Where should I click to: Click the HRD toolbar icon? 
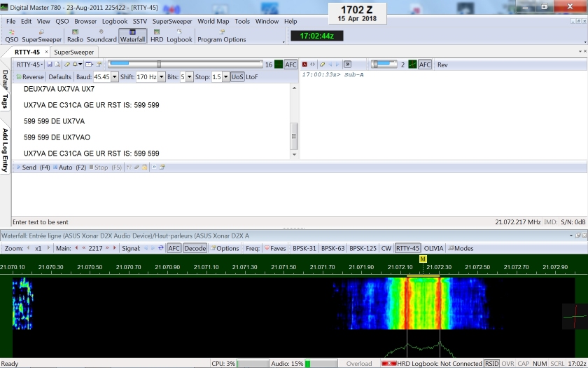tap(157, 36)
